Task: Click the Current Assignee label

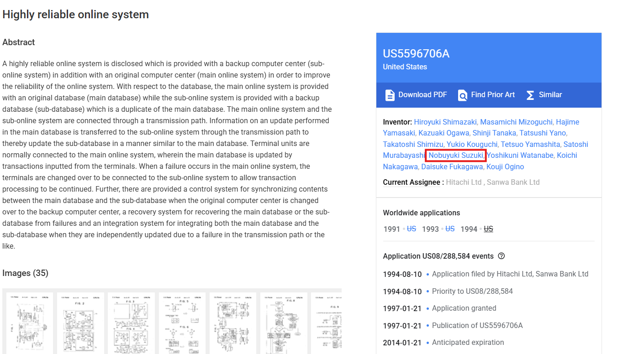Action: pyautogui.click(x=412, y=182)
